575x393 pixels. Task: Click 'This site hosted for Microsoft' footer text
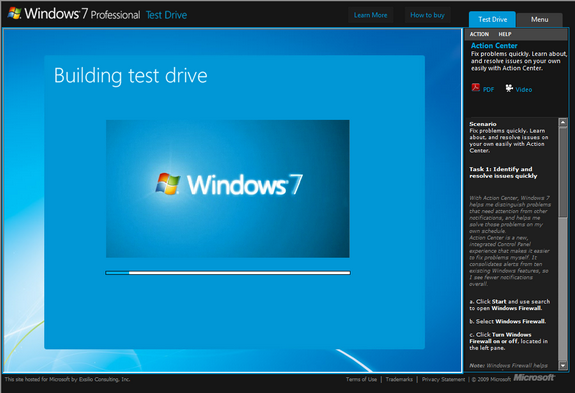[67, 379]
